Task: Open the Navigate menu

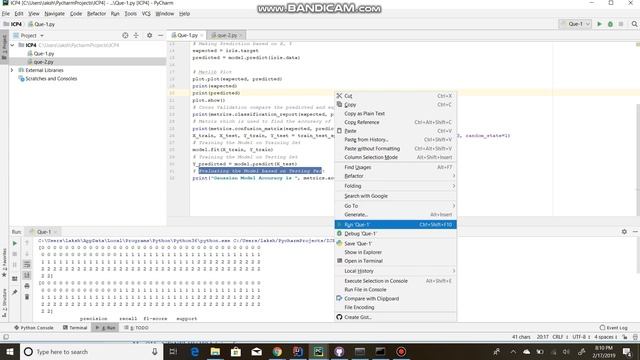Action: tap(54, 13)
